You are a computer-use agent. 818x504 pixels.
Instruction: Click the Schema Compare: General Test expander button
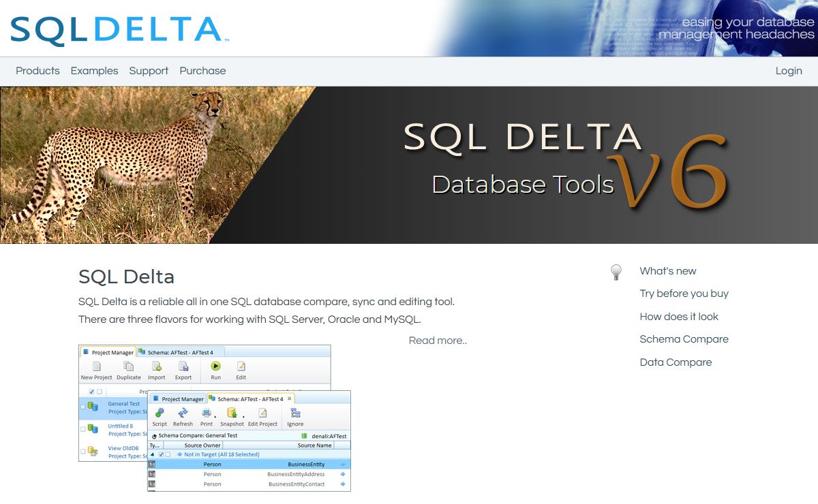pyautogui.click(x=154, y=436)
